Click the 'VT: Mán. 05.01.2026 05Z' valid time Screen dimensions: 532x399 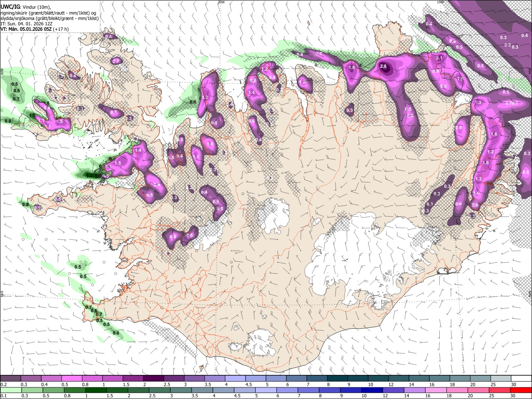click(27, 29)
